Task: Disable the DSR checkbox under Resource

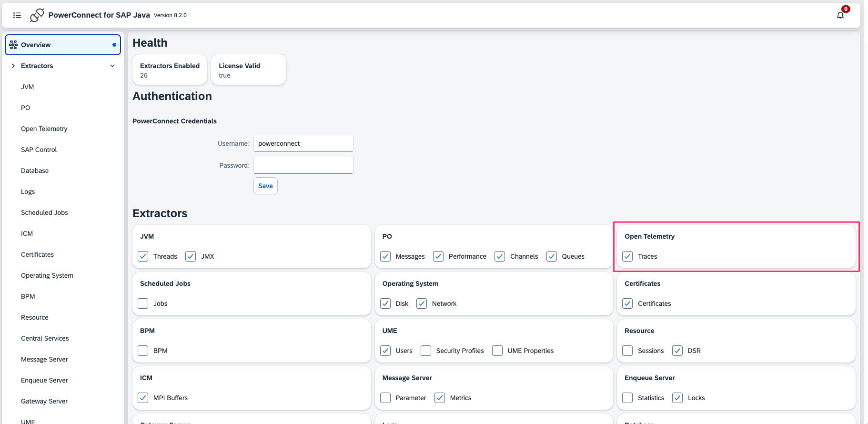Action: [677, 351]
